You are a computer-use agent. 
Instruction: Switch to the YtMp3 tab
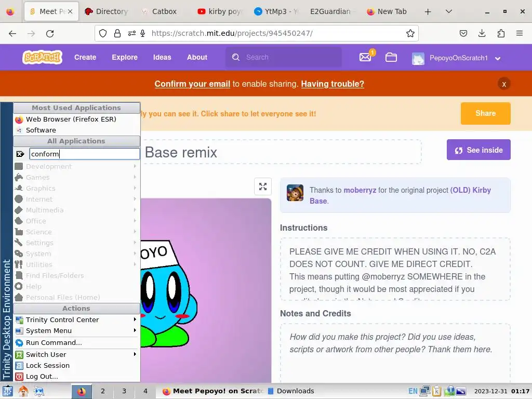click(276, 11)
